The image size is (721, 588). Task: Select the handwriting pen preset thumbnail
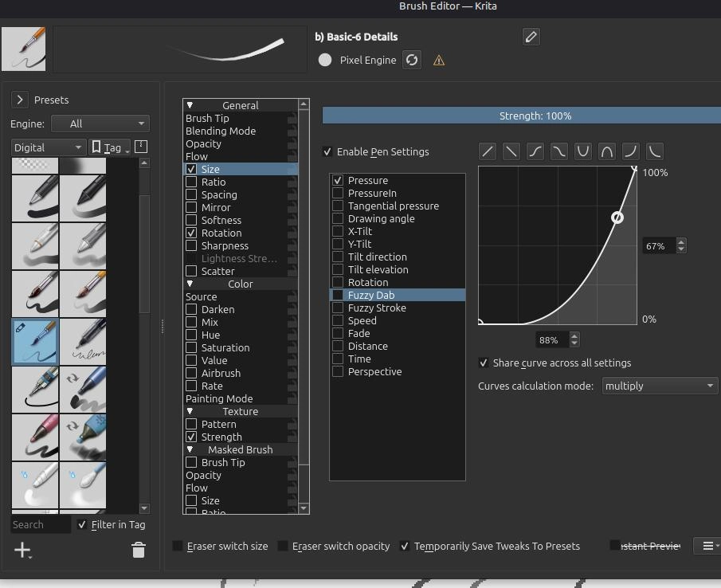pyautogui.click(x=83, y=342)
